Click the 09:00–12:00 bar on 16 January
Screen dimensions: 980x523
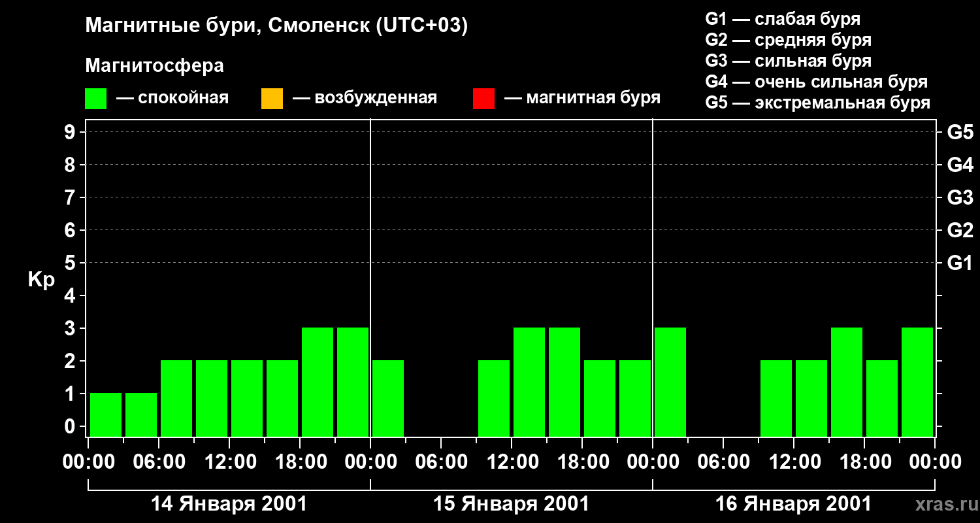(x=776, y=398)
